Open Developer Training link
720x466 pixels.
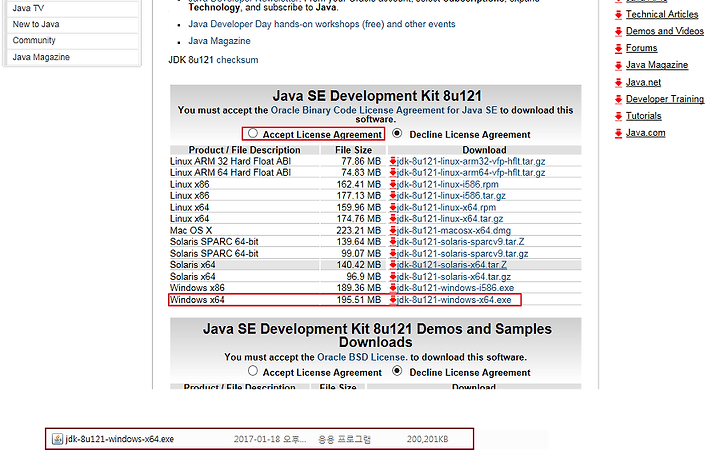[665, 99]
